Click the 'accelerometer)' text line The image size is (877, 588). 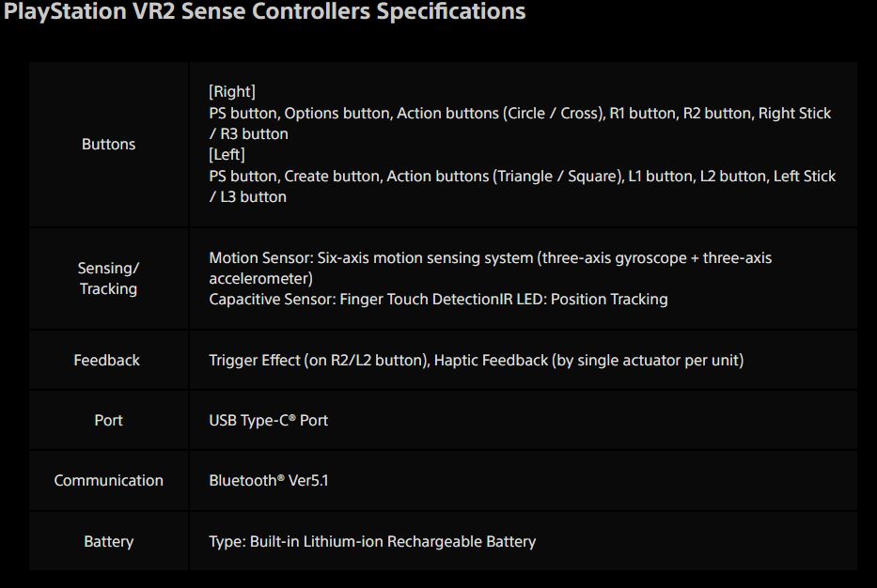click(x=260, y=279)
